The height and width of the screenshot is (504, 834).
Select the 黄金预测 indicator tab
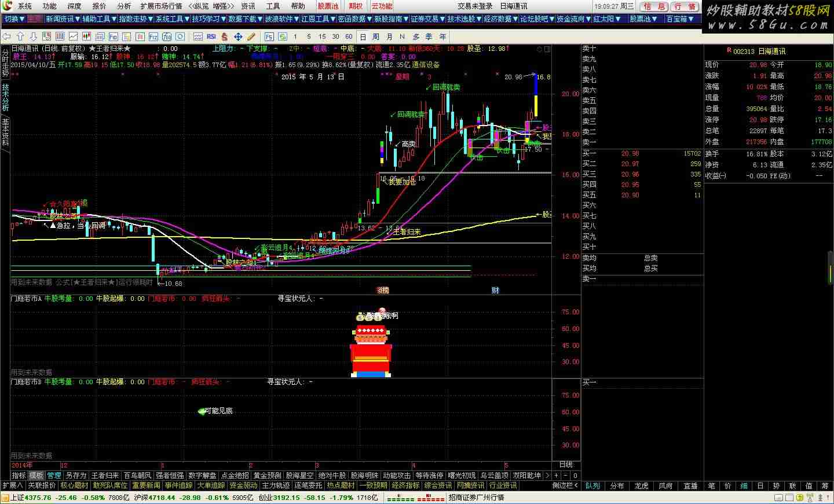(267, 476)
